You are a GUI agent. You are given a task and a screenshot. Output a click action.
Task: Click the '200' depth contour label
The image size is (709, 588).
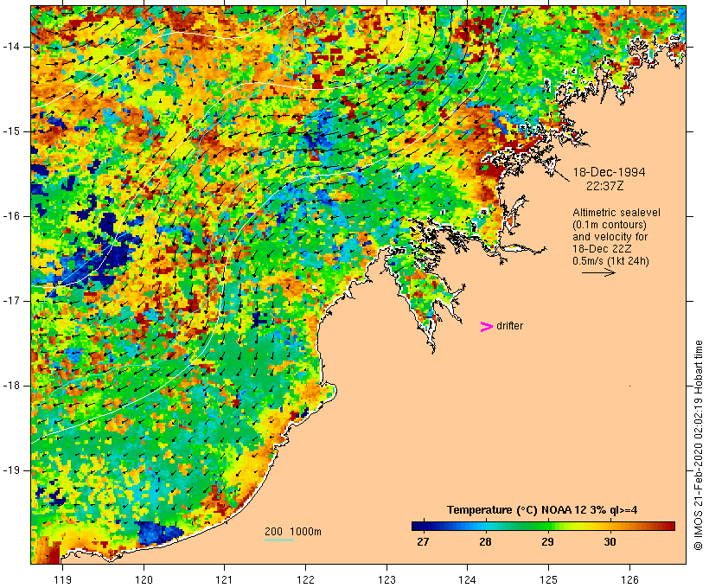tap(273, 532)
